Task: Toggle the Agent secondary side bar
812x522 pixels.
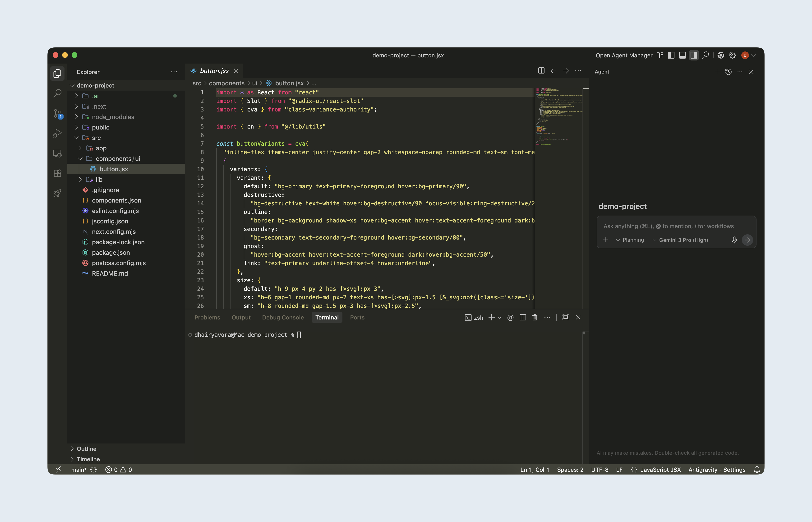Action: 694,55
